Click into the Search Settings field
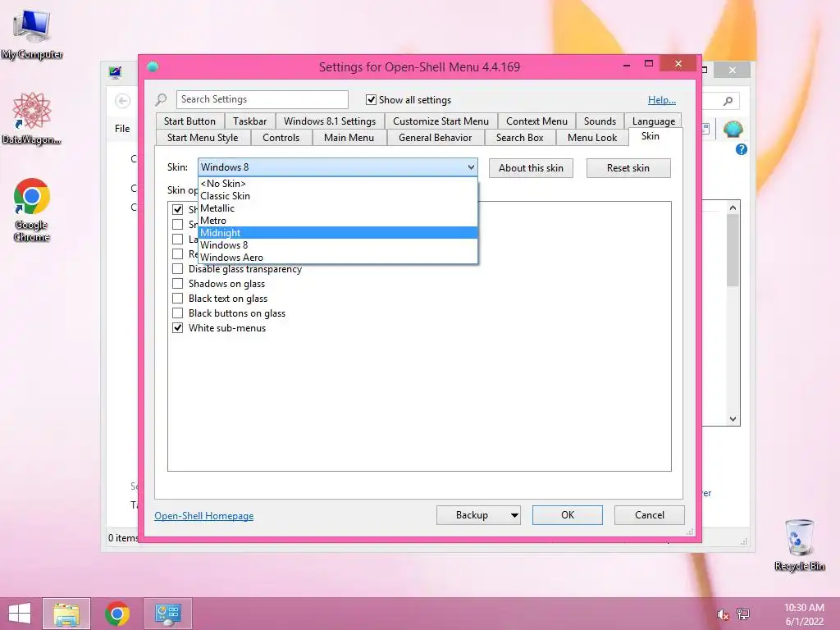Image resolution: width=840 pixels, height=630 pixels. pos(262,99)
